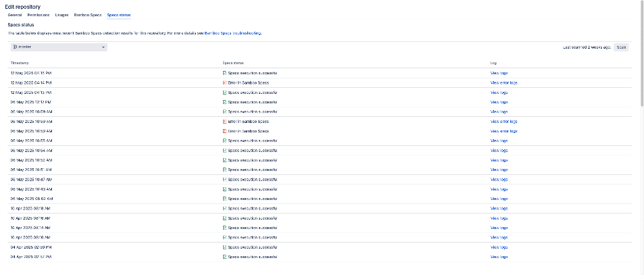The image size is (644, 275).
Task: View error logs for 12 May 04:14 PM
Action: click(x=504, y=83)
